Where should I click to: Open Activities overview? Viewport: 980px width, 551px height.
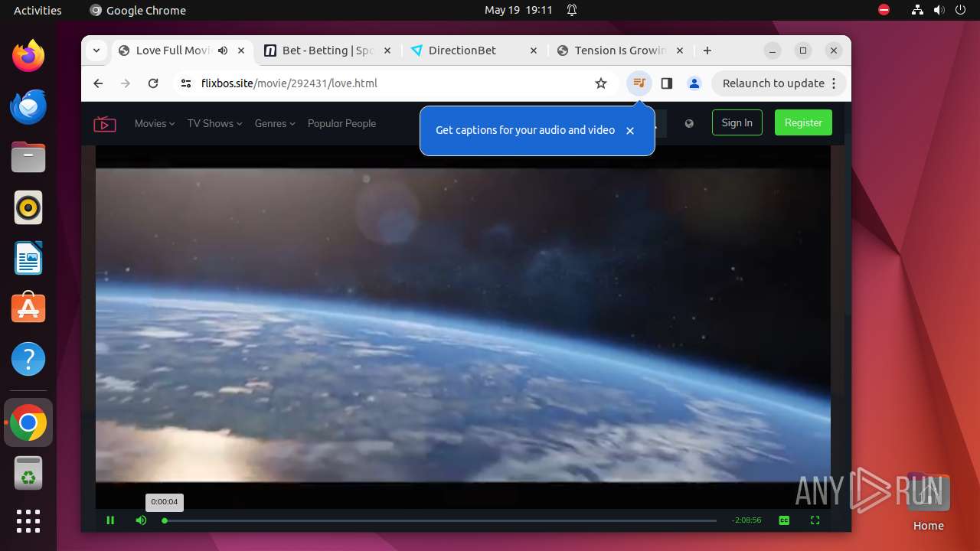[38, 10]
